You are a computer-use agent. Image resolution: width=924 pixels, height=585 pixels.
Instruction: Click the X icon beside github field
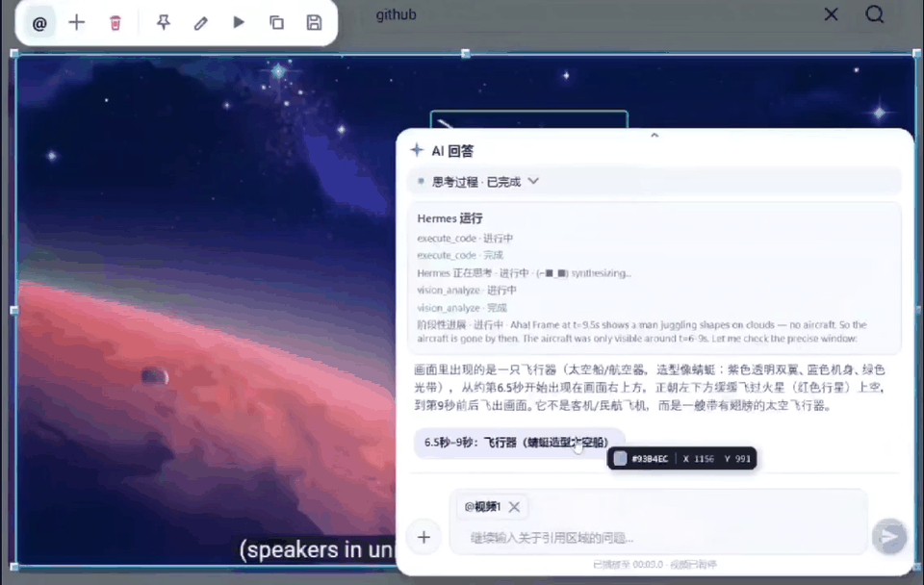[x=831, y=14]
